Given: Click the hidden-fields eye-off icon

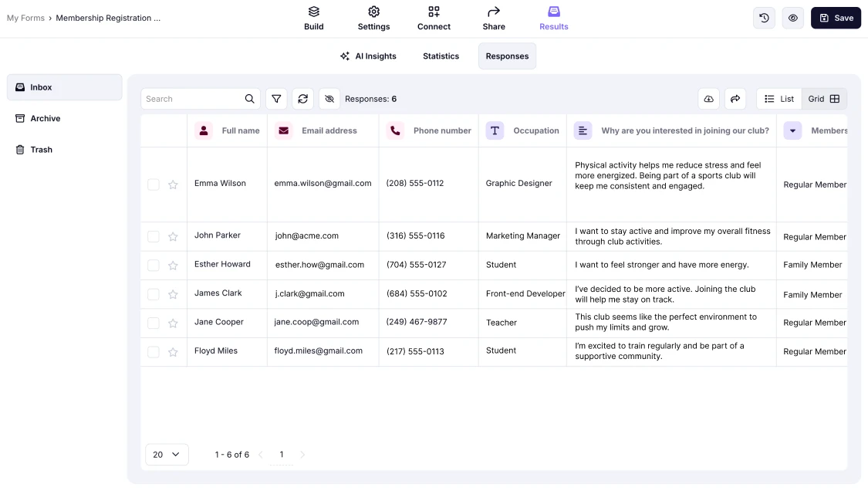Looking at the screenshot, I should coord(329,99).
